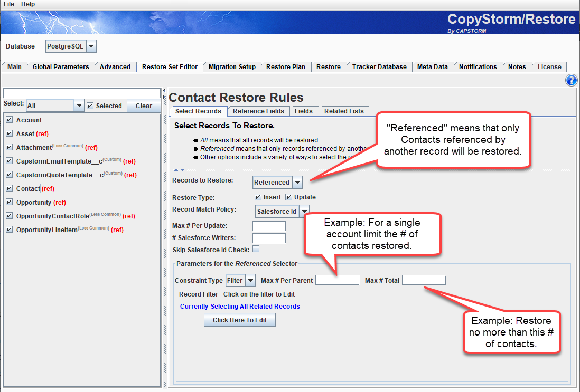
Task: Open the Fields sub-tab
Action: tap(303, 111)
